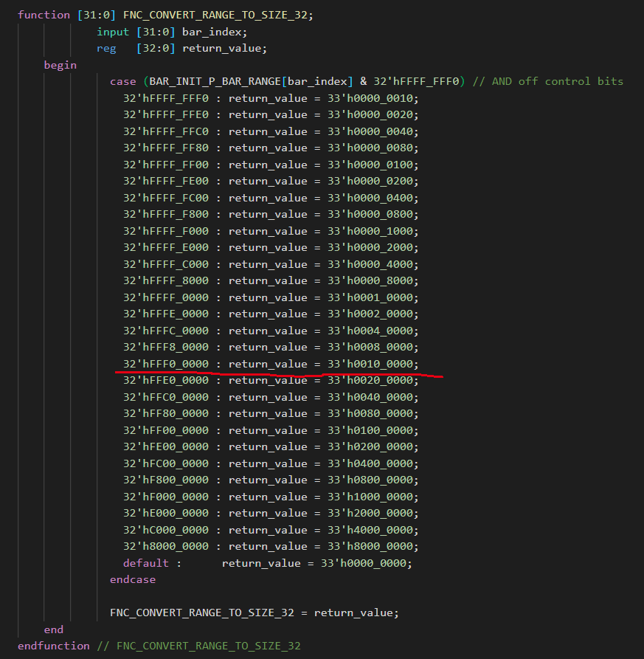Click the 'begin' keyword
The image size is (644, 659).
(60, 65)
